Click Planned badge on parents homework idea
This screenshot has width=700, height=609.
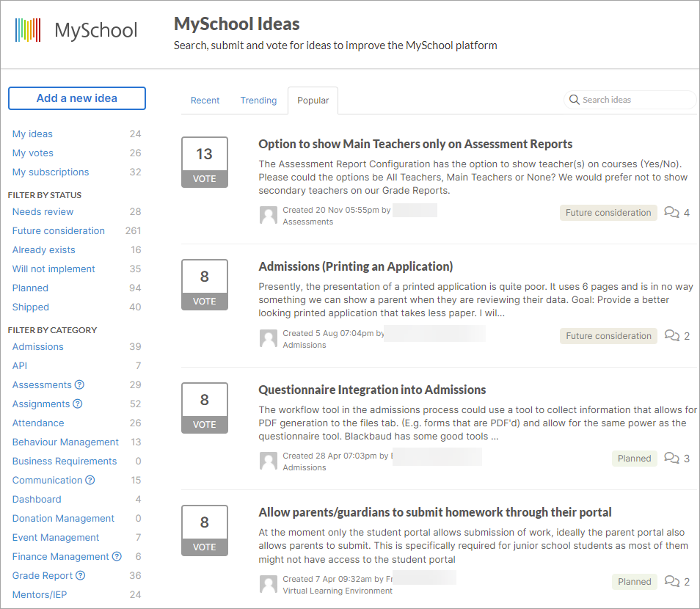pos(635,582)
